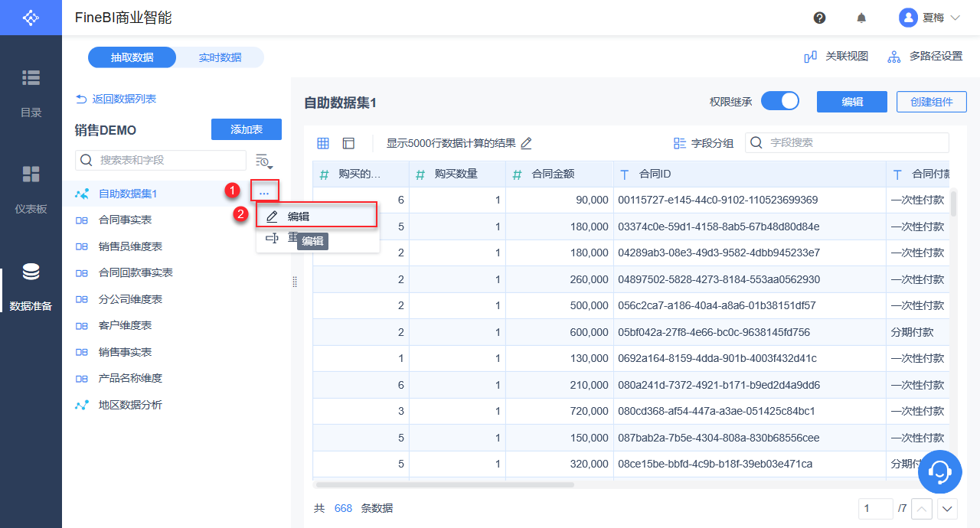Open 仪表板 in the left sidebar
The image size is (980, 528).
click(31, 188)
